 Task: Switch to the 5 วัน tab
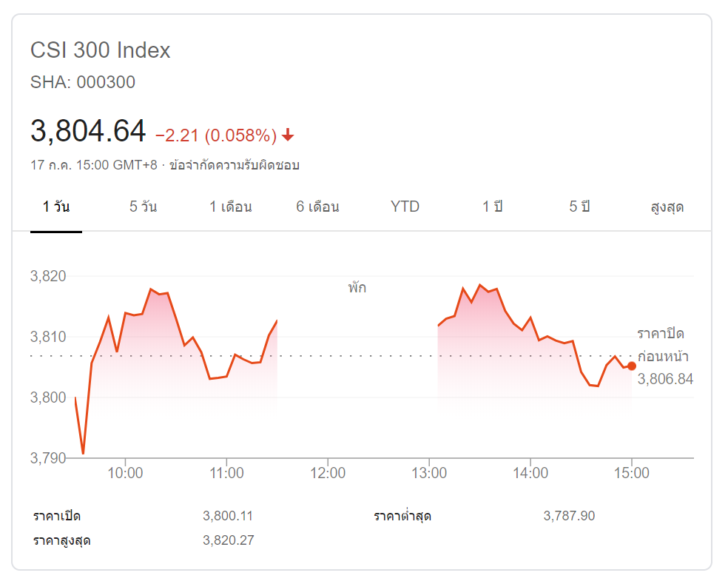tap(143, 207)
